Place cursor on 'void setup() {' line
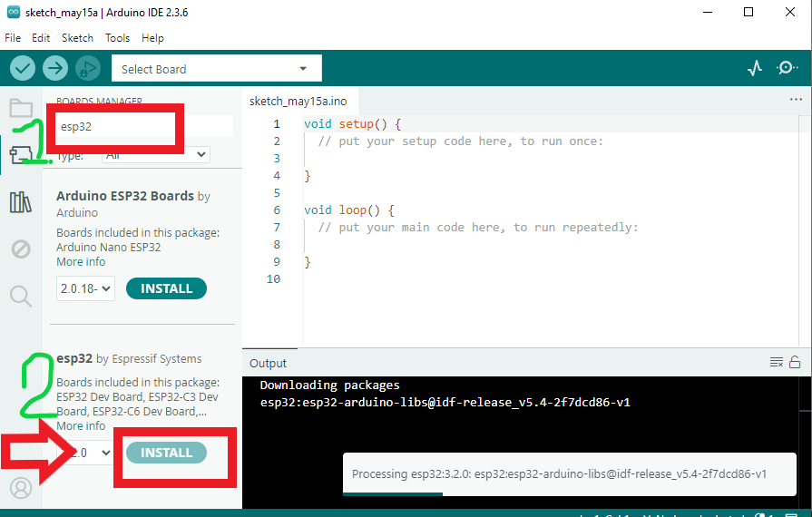The width and height of the screenshot is (812, 517). click(352, 124)
